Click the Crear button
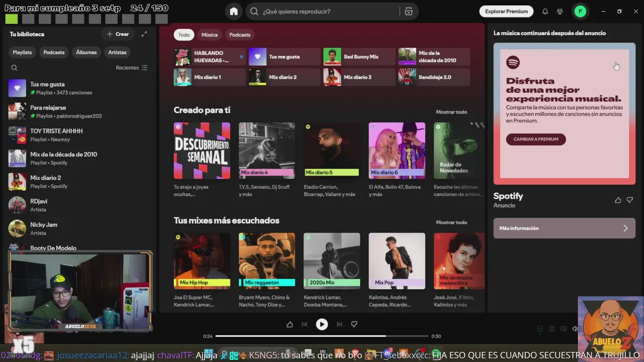This screenshot has height=362, width=644. click(x=118, y=34)
